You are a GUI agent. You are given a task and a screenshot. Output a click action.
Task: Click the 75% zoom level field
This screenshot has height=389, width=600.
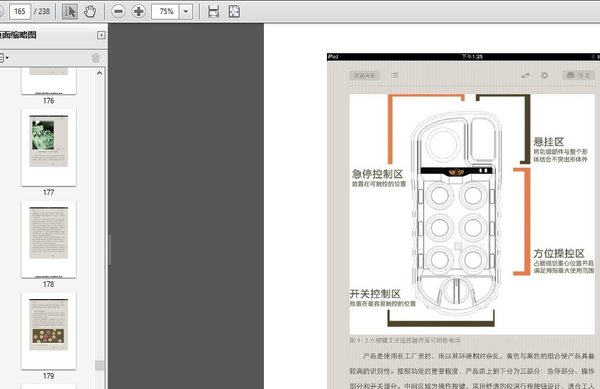[166, 11]
